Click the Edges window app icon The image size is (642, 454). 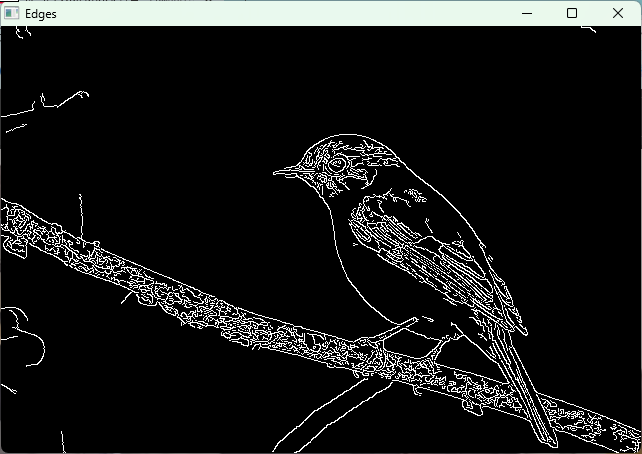pos(11,14)
